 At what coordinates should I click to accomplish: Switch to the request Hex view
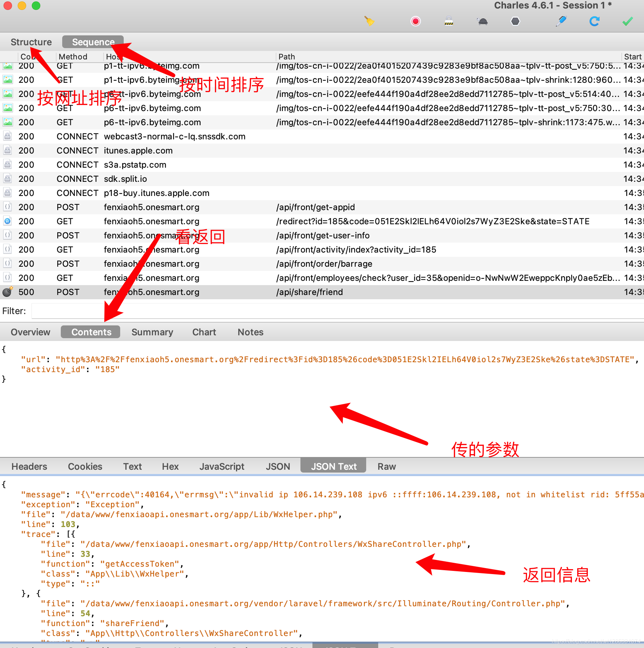[x=170, y=467]
